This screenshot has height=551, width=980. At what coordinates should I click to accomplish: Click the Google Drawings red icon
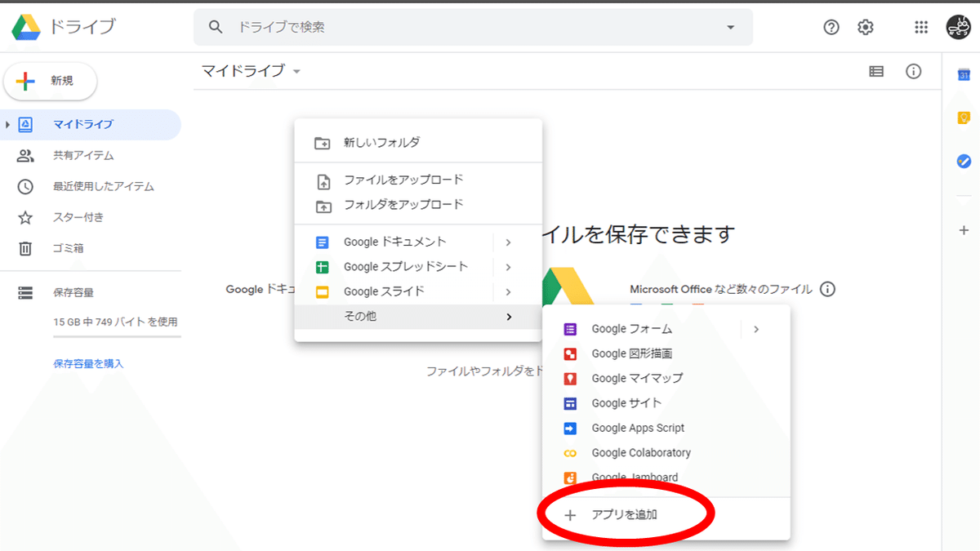(x=571, y=353)
